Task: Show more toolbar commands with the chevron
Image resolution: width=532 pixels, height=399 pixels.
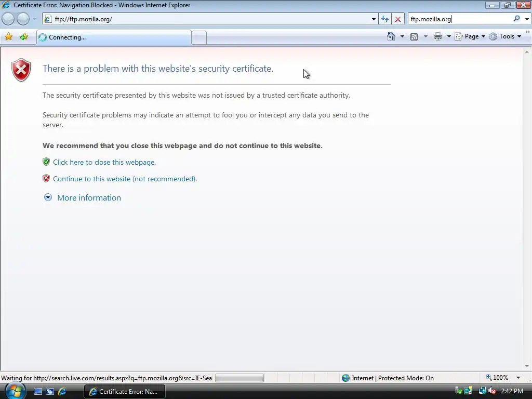Action: (528, 32)
